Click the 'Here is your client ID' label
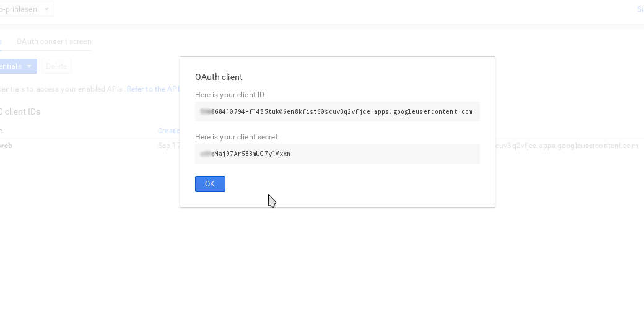 230,95
